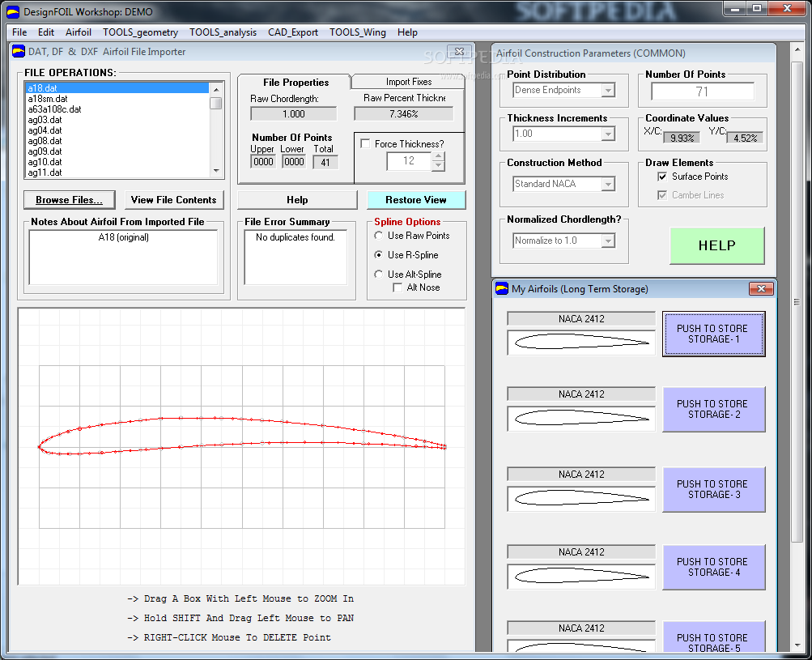The height and width of the screenshot is (660, 812).
Task: Increase the Force Thickness value with up arrow
Action: tap(438, 156)
